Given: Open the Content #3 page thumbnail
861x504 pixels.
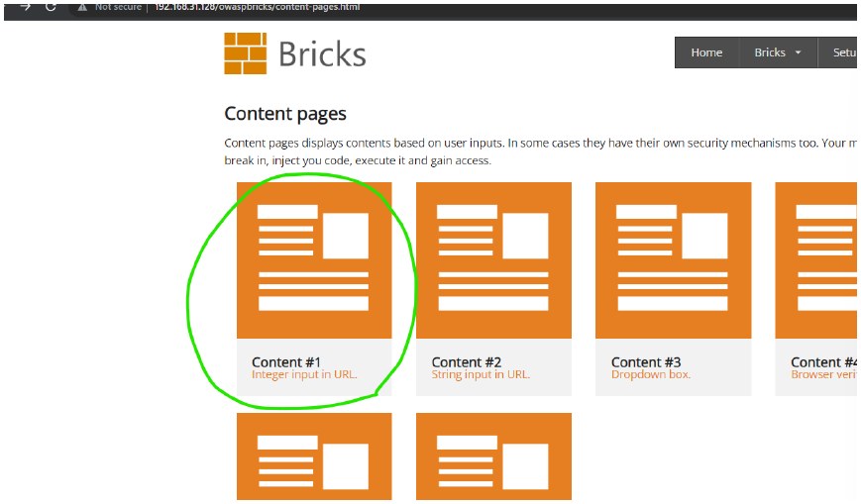Looking at the screenshot, I should [673, 260].
